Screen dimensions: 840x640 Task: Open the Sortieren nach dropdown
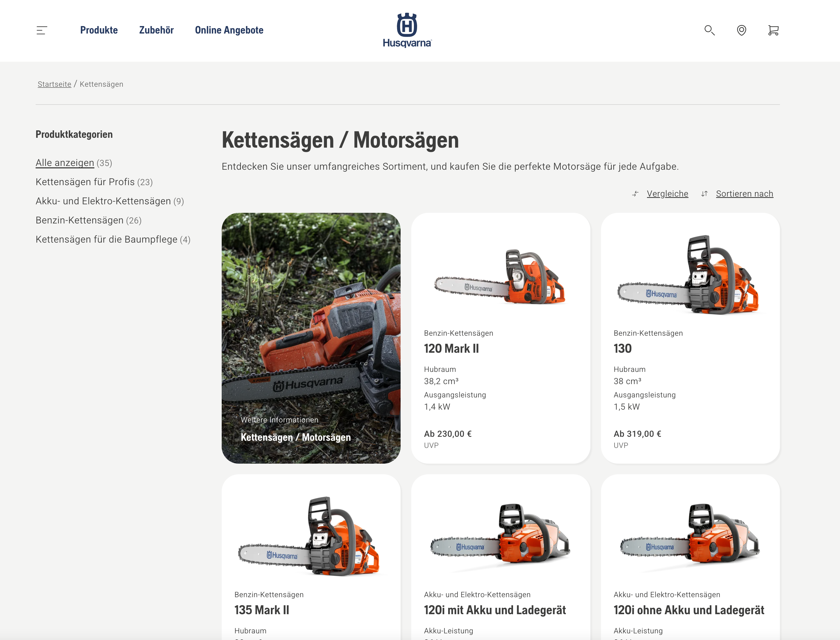pos(745,194)
